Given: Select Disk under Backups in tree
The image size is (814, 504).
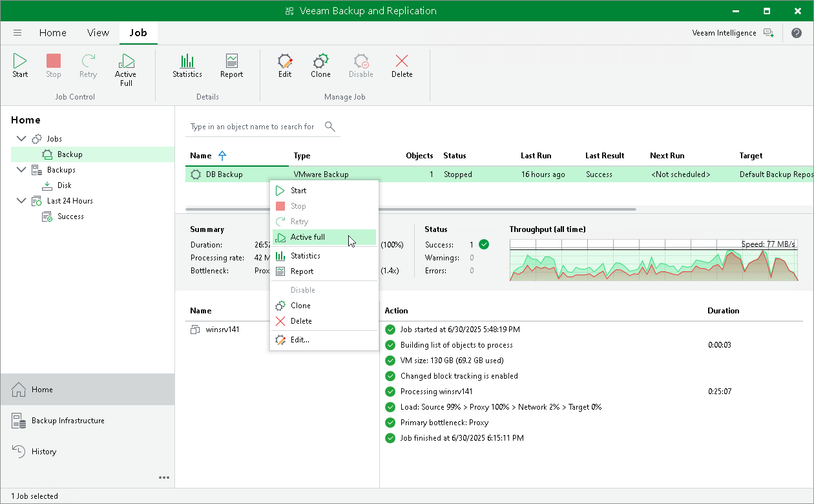Looking at the screenshot, I should click(65, 185).
